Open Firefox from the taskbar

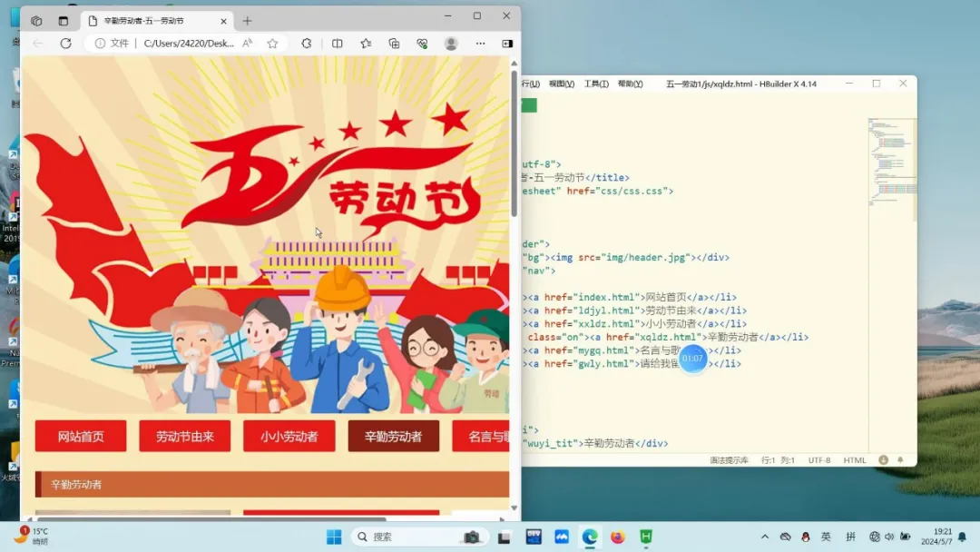click(x=618, y=537)
